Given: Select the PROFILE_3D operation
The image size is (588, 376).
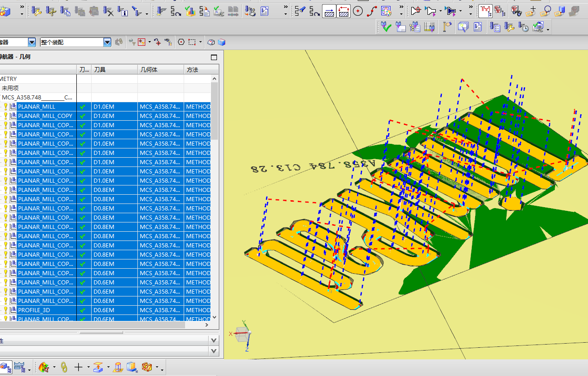Looking at the screenshot, I should click(x=33, y=310).
